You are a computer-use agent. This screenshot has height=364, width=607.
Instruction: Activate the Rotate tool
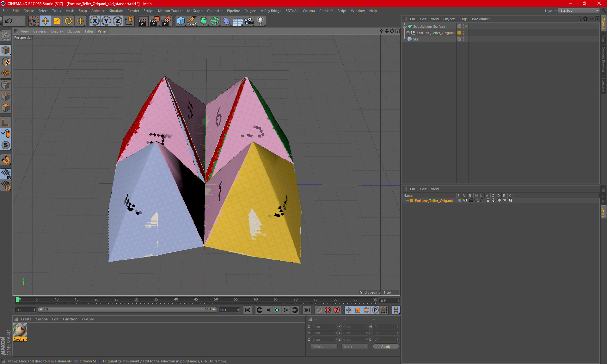[x=68, y=21]
